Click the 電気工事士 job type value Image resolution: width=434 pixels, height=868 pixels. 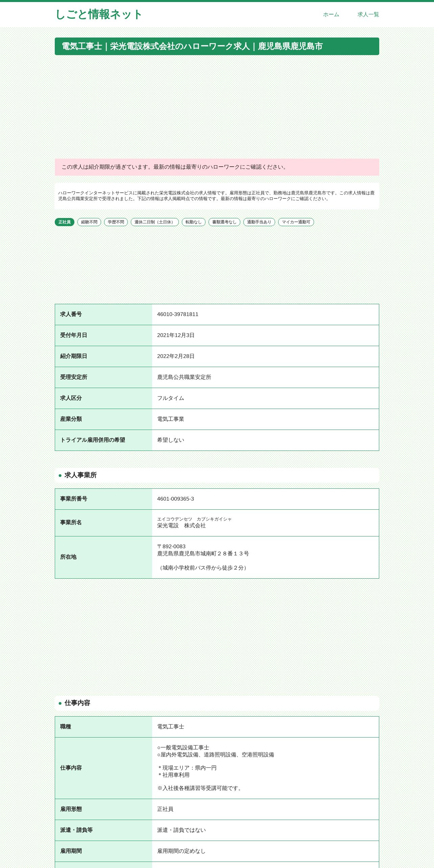coord(171,727)
